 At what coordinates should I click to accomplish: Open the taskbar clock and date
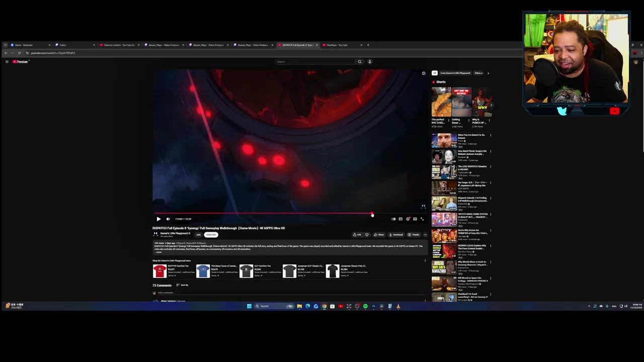coord(636,306)
